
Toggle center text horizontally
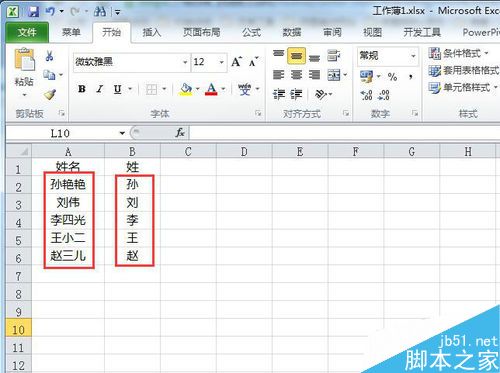296,75
